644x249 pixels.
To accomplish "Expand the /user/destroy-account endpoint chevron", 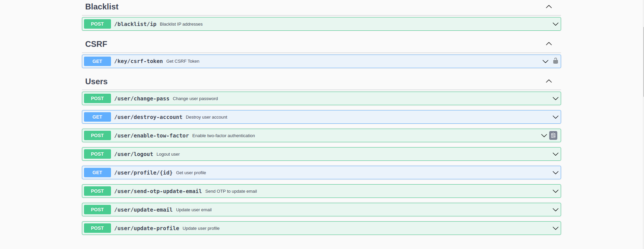I will point(555,117).
